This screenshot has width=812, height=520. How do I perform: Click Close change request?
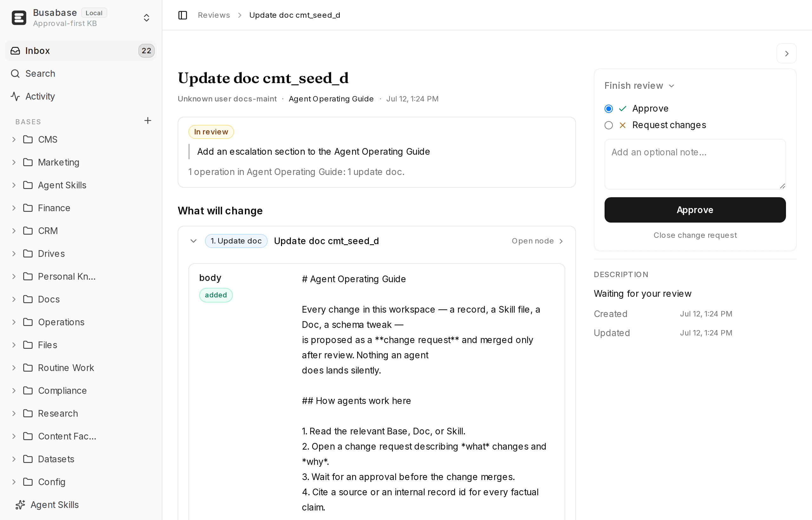pos(695,235)
